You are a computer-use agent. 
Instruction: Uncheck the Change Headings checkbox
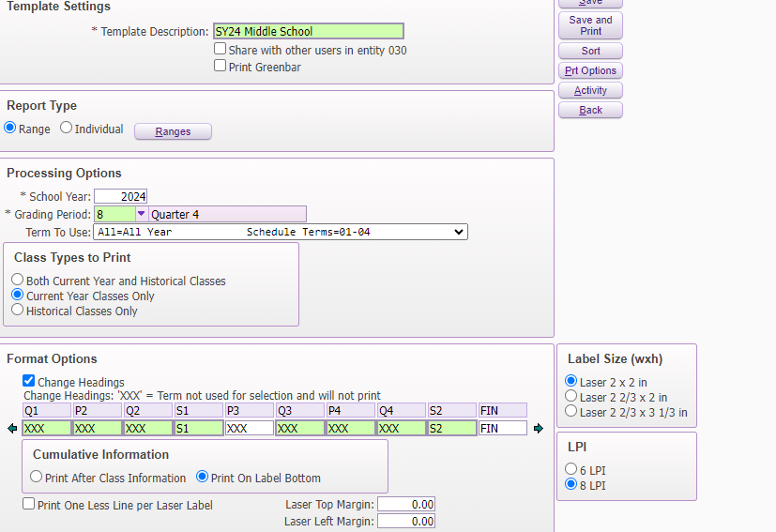tap(29, 381)
